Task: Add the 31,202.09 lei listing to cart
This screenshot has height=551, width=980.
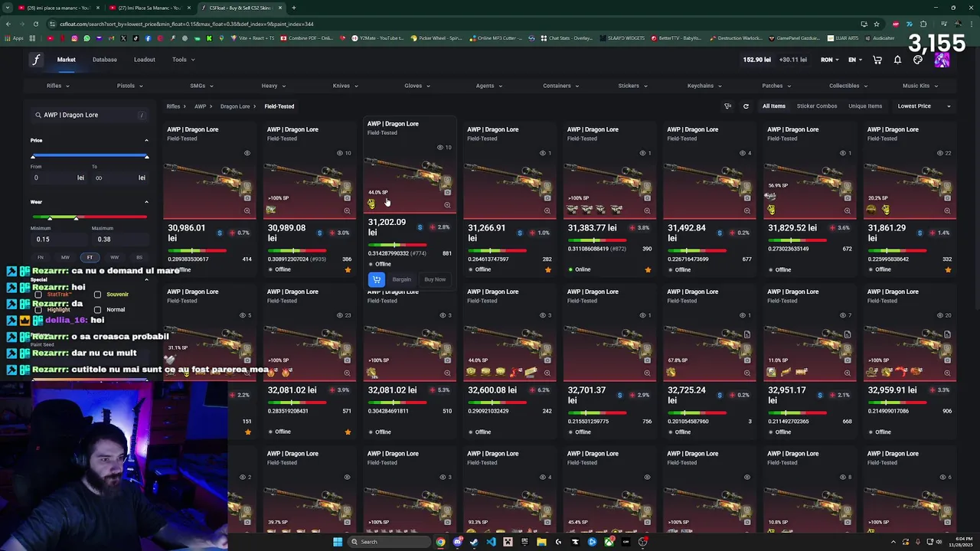Action: coord(376,279)
